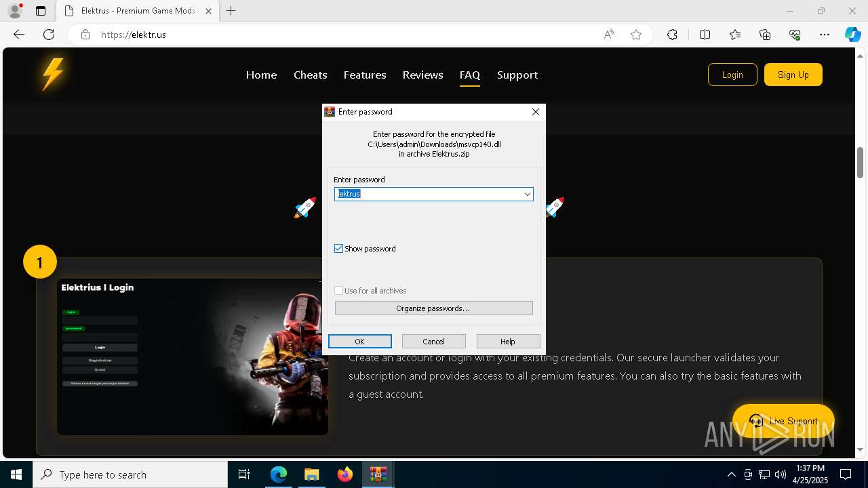Show hidden tray icons

pos(731,474)
